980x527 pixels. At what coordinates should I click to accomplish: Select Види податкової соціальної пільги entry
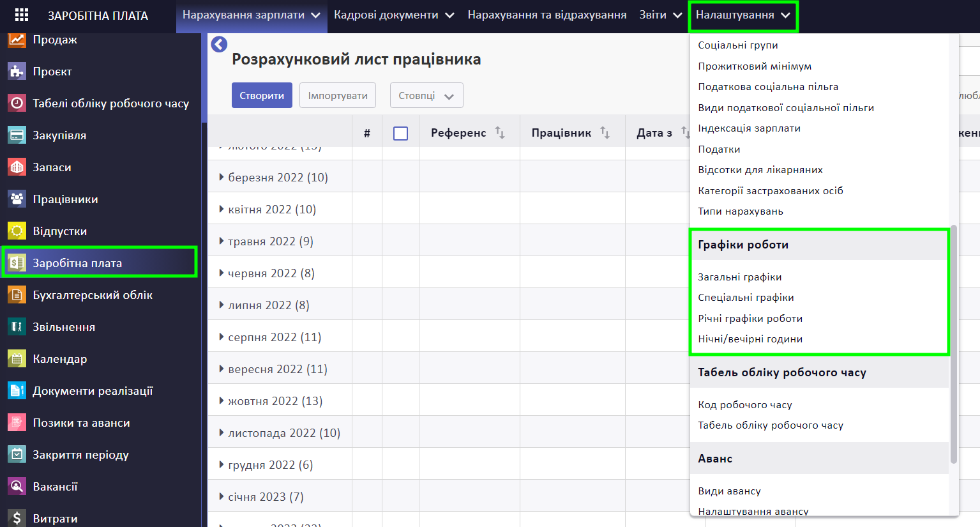(786, 108)
